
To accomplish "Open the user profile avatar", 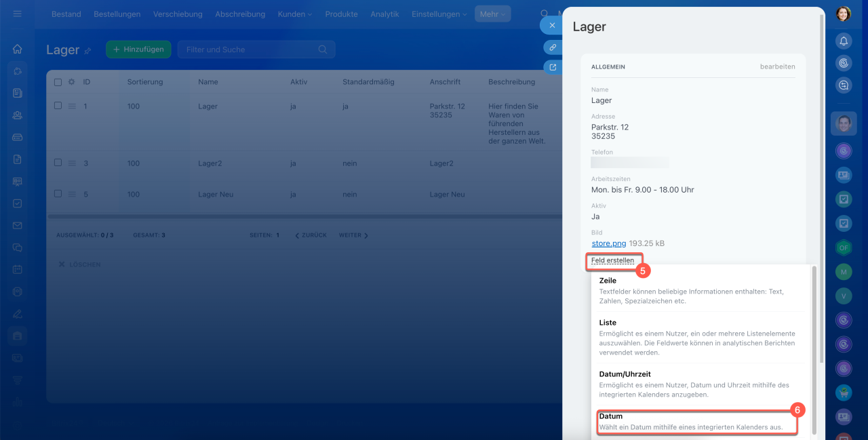I will 844,14.
